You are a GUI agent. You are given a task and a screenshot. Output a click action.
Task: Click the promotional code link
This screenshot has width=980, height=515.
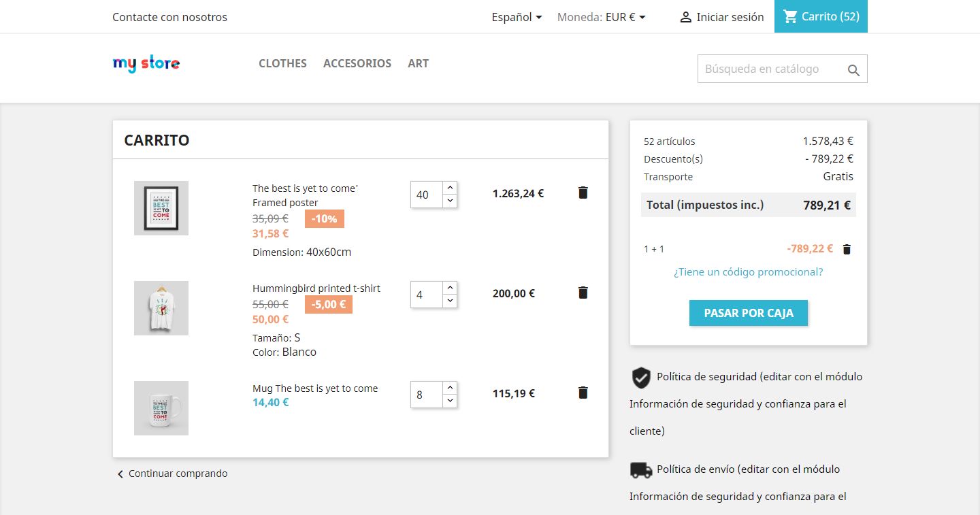tap(748, 272)
